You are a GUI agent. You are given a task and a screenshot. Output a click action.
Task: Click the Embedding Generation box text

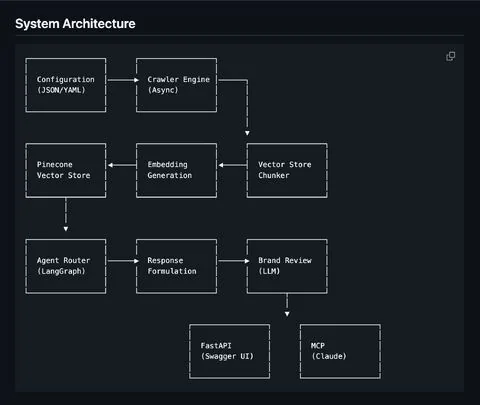170,170
